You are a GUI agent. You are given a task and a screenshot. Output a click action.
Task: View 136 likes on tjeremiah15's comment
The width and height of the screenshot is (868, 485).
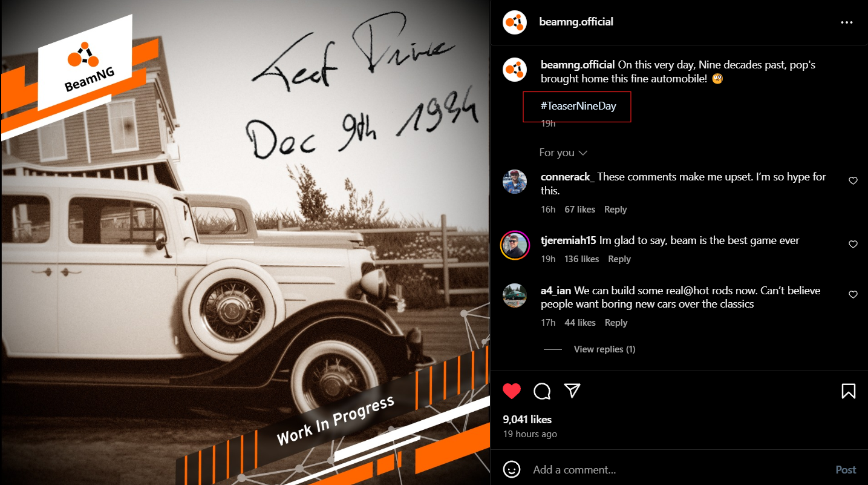click(x=581, y=259)
